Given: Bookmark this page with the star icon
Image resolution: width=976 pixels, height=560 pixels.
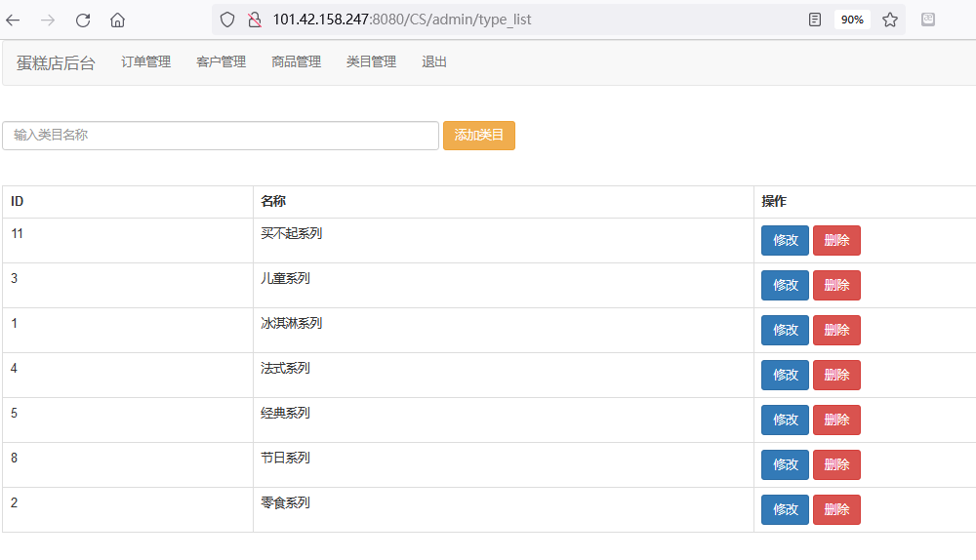Looking at the screenshot, I should click(890, 20).
